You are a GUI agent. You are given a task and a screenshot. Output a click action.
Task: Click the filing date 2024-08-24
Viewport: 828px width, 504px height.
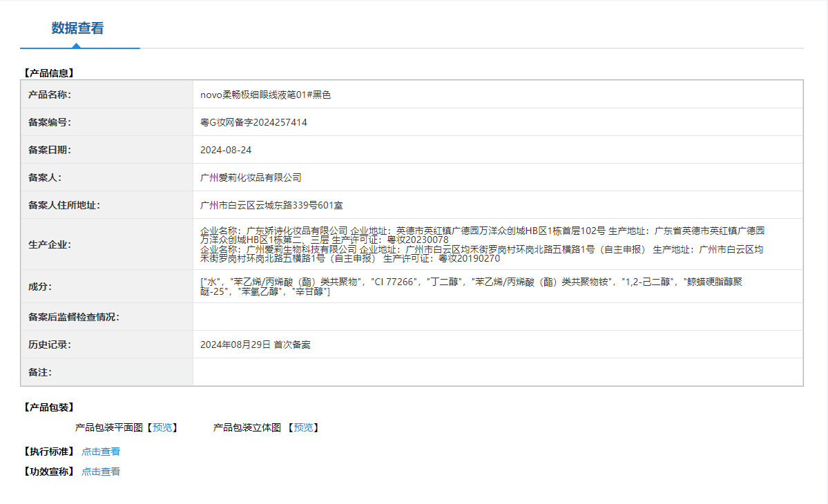coord(226,150)
